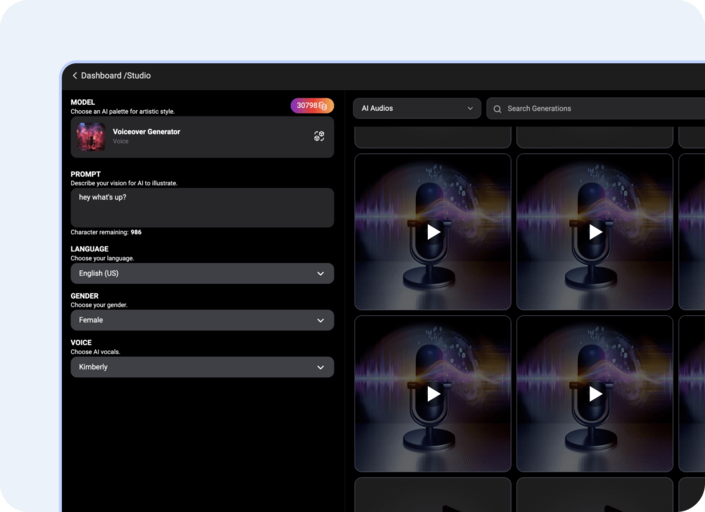Open the AI Audios dropdown
This screenshot has width=705, height=512.
[417, 109]
